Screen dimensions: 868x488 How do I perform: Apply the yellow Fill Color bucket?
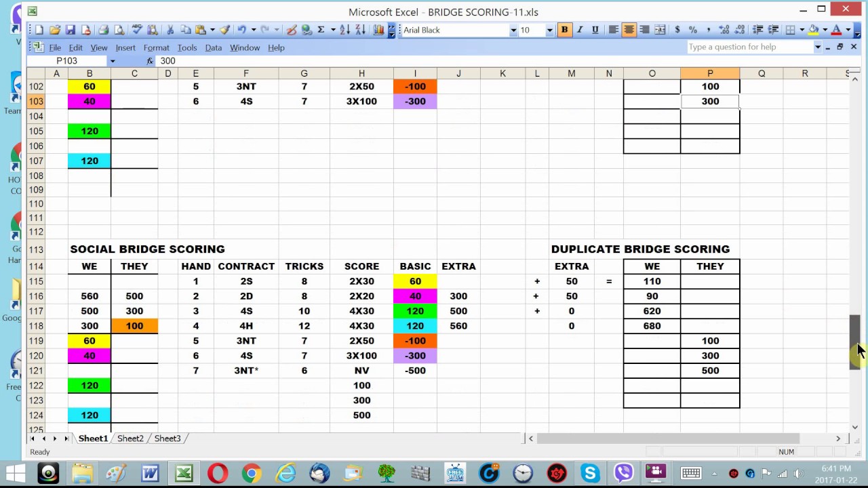click(x=813, y=30)
